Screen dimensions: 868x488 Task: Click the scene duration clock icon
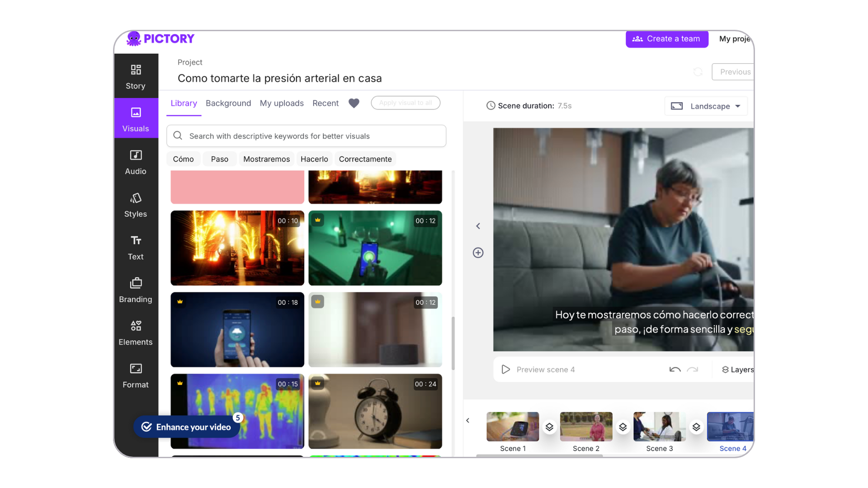point(491,106)
